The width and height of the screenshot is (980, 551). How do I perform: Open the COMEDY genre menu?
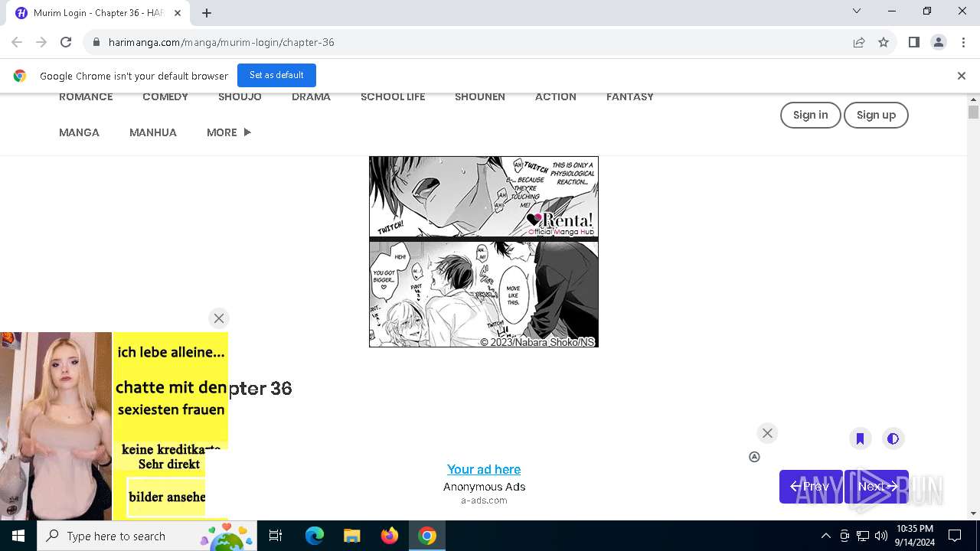coord(165,96)
